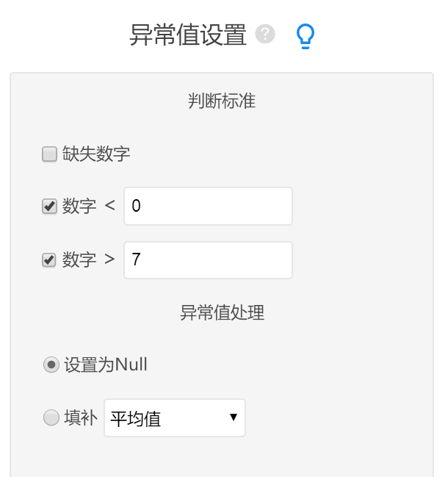The height and width of the screenshot is (477, 448).
Task: Click the 数字 label before the less-than sign
Action: [79, 207]
